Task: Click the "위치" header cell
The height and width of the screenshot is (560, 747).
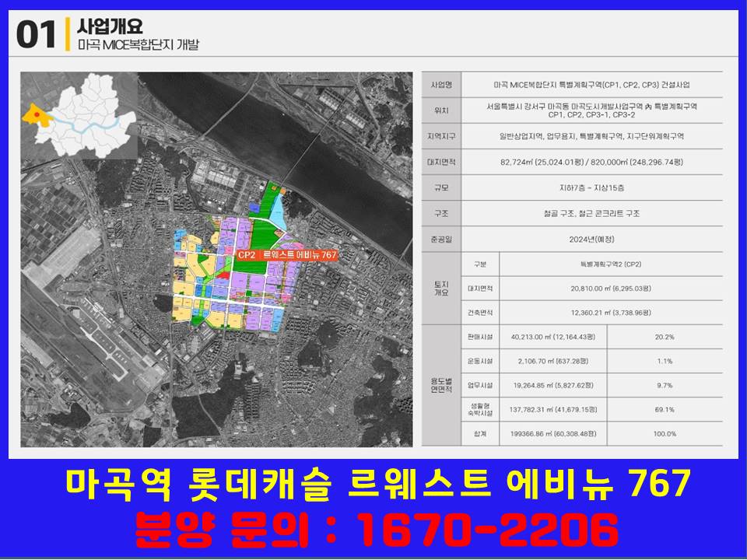Action: [441, 110]
